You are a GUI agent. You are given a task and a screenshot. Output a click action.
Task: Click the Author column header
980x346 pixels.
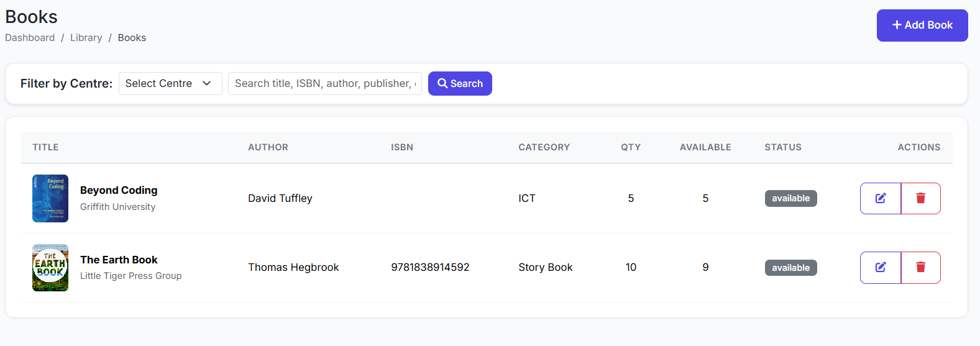[x=268, y=147]
